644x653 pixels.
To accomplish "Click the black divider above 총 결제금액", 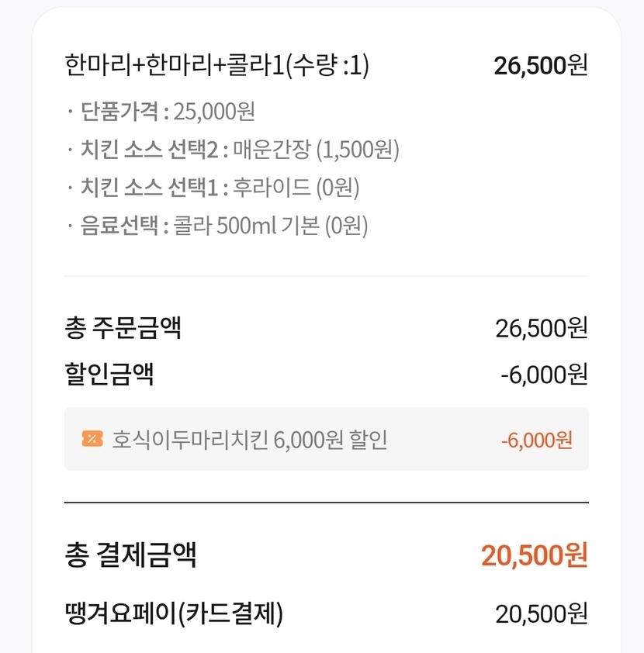I will [x=326, y=503].
